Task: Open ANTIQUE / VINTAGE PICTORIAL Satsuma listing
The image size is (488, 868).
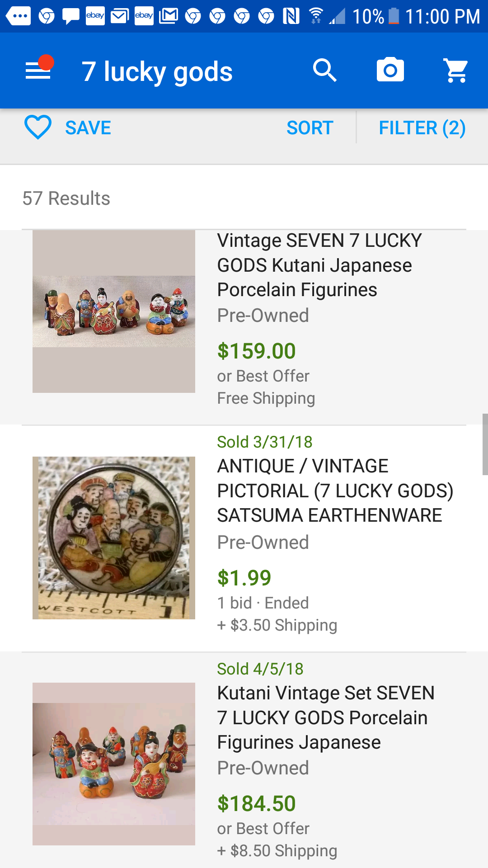Action: pos(335,491)
